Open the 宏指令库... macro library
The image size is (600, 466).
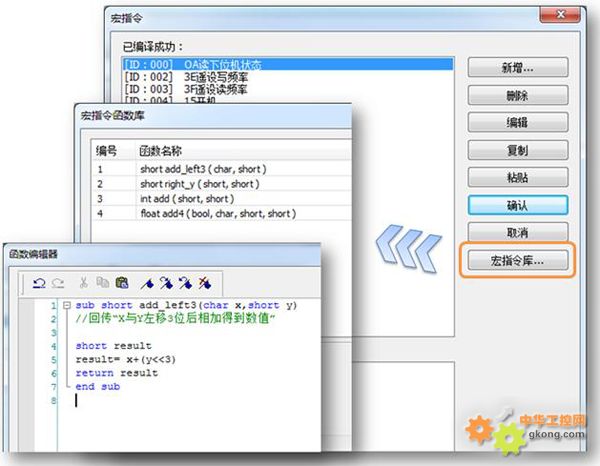(518, 262)
